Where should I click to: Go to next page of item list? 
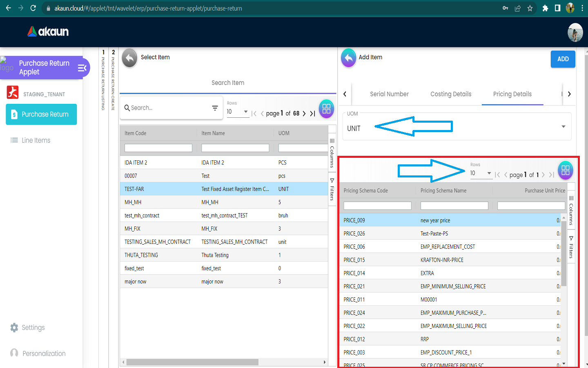pyautogui.click(x=304, y=114)
